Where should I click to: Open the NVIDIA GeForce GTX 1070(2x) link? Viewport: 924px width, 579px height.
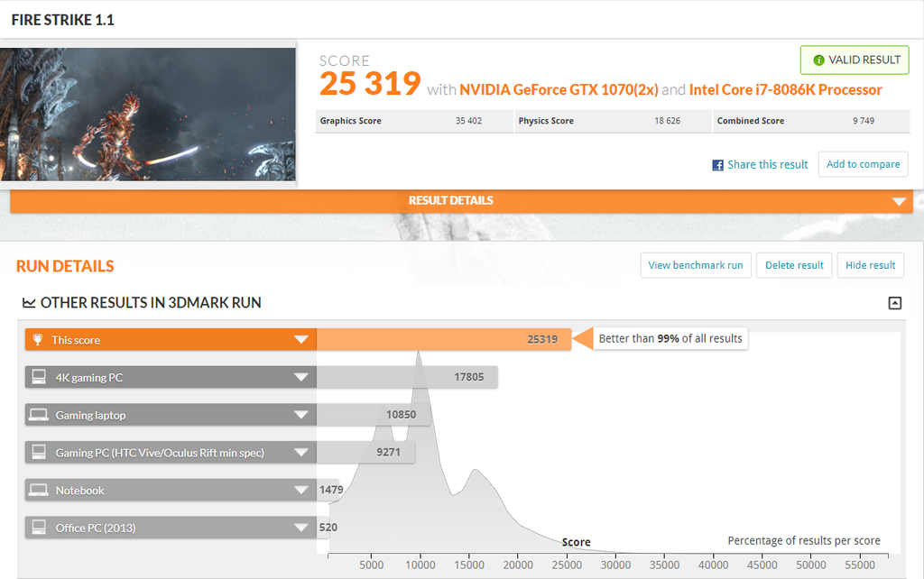[x=559, y=89]
